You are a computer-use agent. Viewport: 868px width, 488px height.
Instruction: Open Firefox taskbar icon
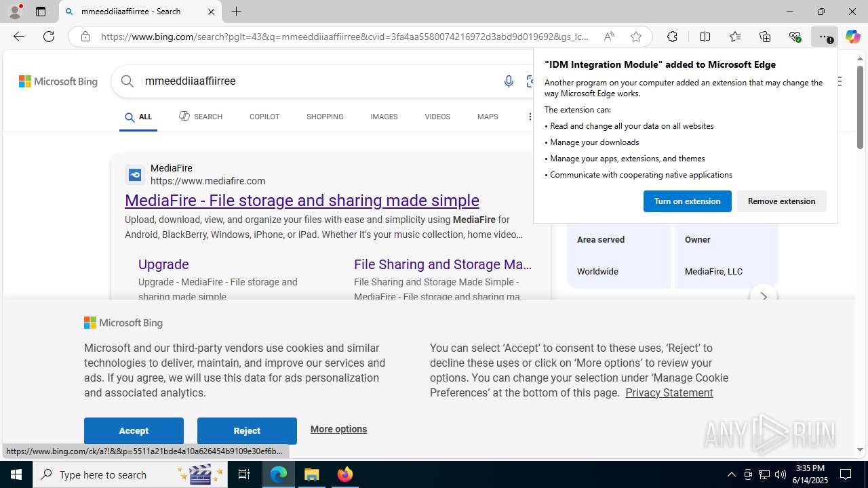tap(345, 474)
